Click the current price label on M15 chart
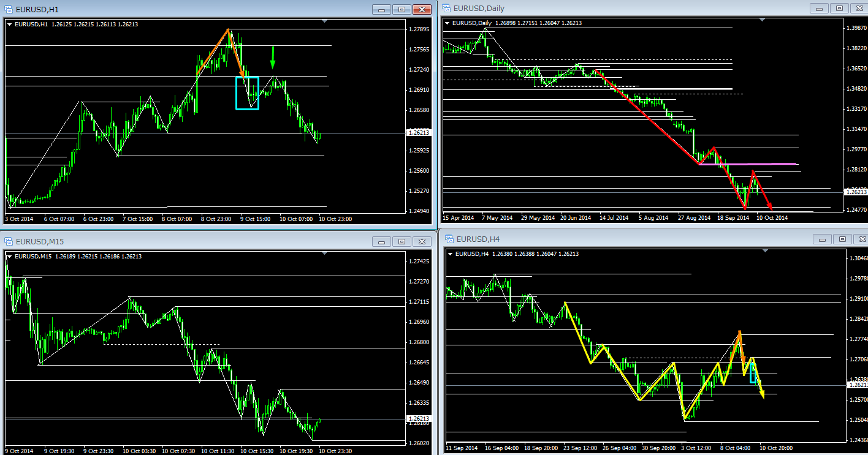The height and width of the screenshot is (455, 868). pyautogui.click(x=419, y=419)
